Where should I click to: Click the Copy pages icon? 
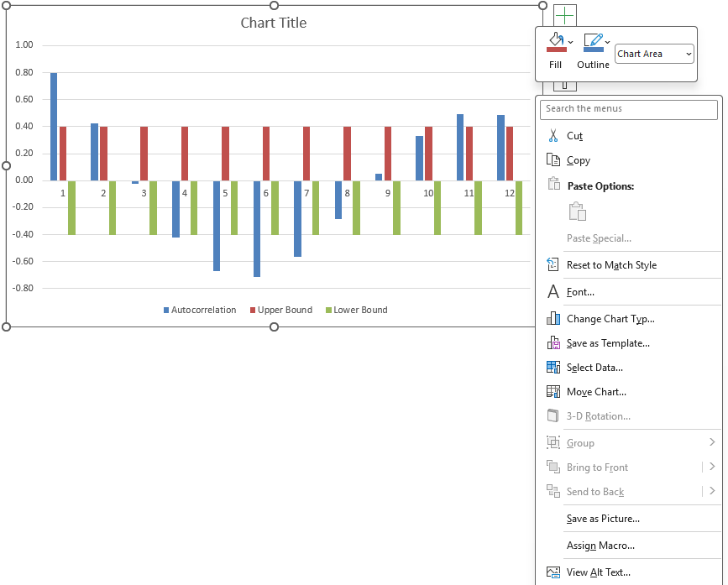tap(553, 159)
